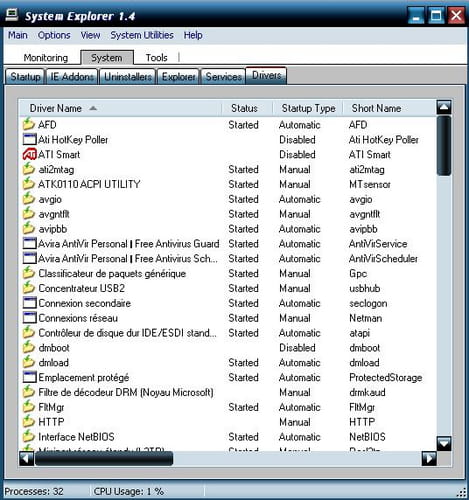Select the Drivers sub-tab
The image size is (469, 500).
tap(266, 75)
